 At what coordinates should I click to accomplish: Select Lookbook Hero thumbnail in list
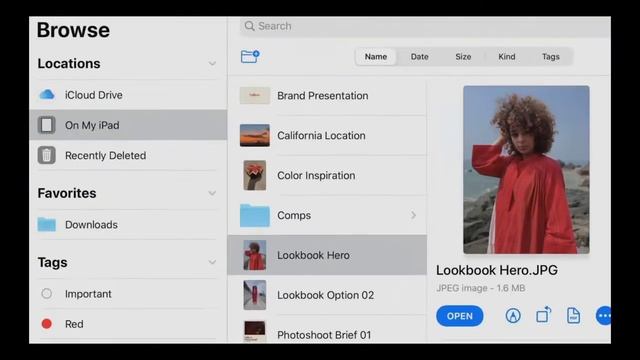[255, 255]
